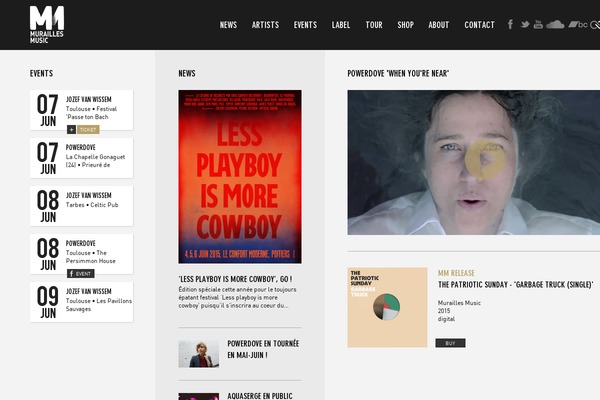Open the Facebook social icon in header

(x=510, y=24)
